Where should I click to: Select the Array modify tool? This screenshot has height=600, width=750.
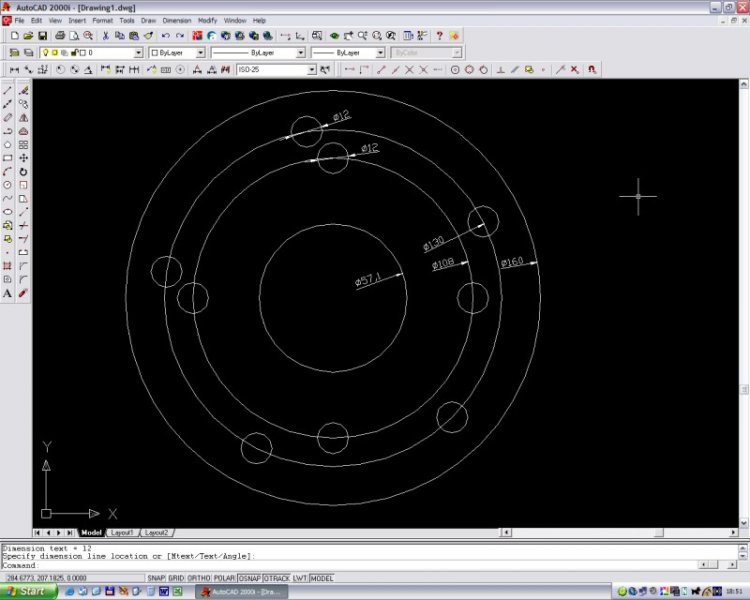[23, 144]
